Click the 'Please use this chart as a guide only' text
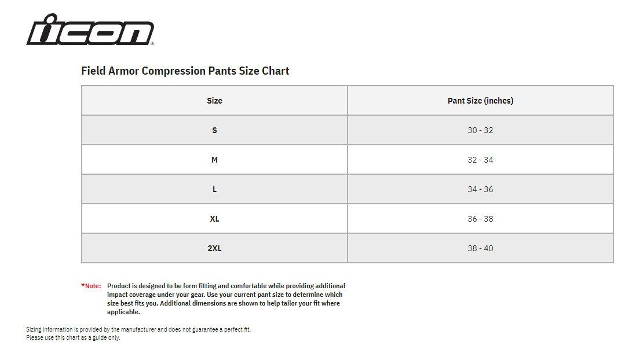The width and height of the screenshot is (636, 364). tap(73, 337)
